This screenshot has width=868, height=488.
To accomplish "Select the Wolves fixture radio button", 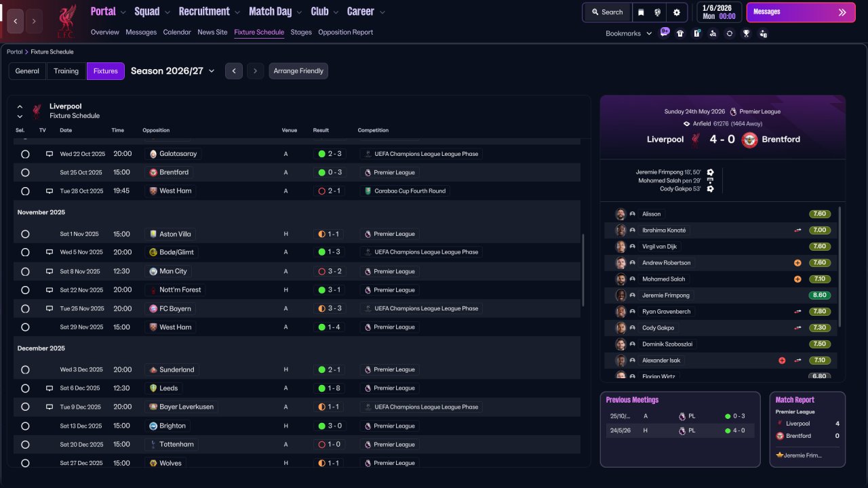I will click(25, 464).
